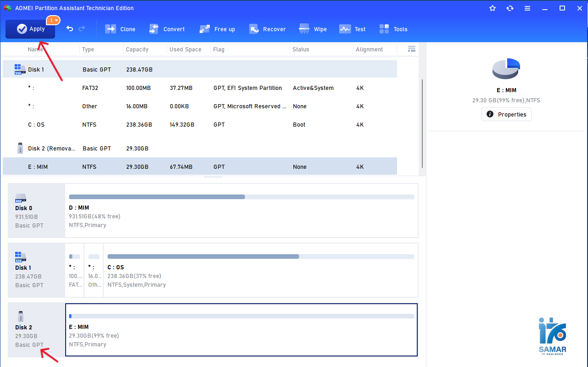Open the Convert tool
588x367 pixels.
pos(167,28)
